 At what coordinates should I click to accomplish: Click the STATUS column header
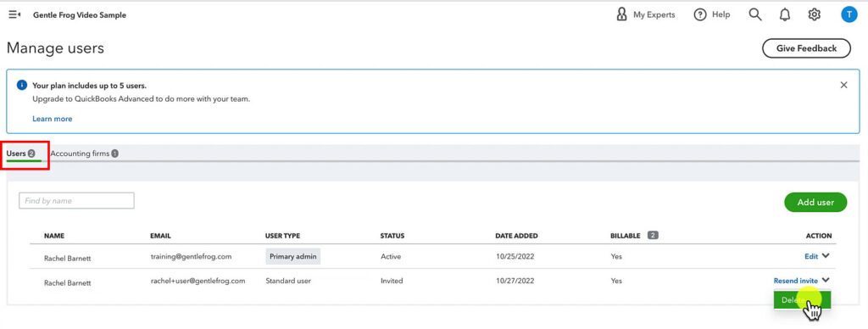click(392, 236)
